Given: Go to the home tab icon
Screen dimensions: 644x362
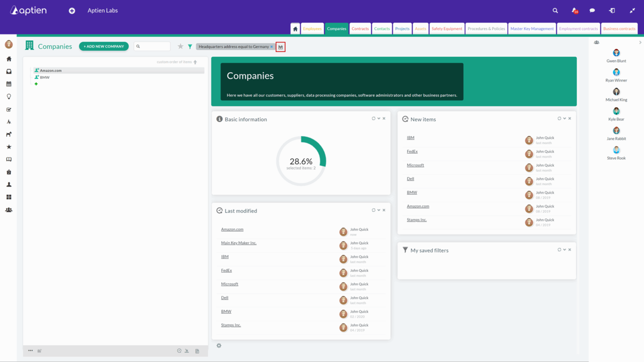Looking at the screenshot, I should pos(295,28).
